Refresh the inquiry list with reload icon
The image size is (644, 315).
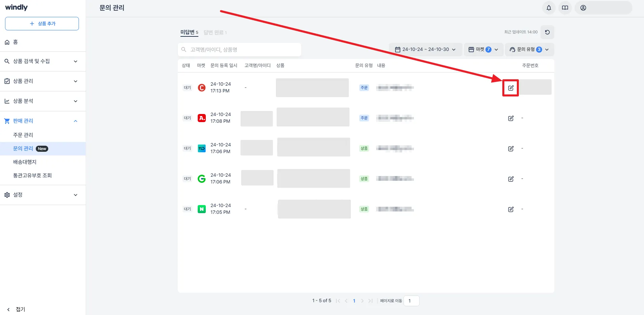point(547,32)
